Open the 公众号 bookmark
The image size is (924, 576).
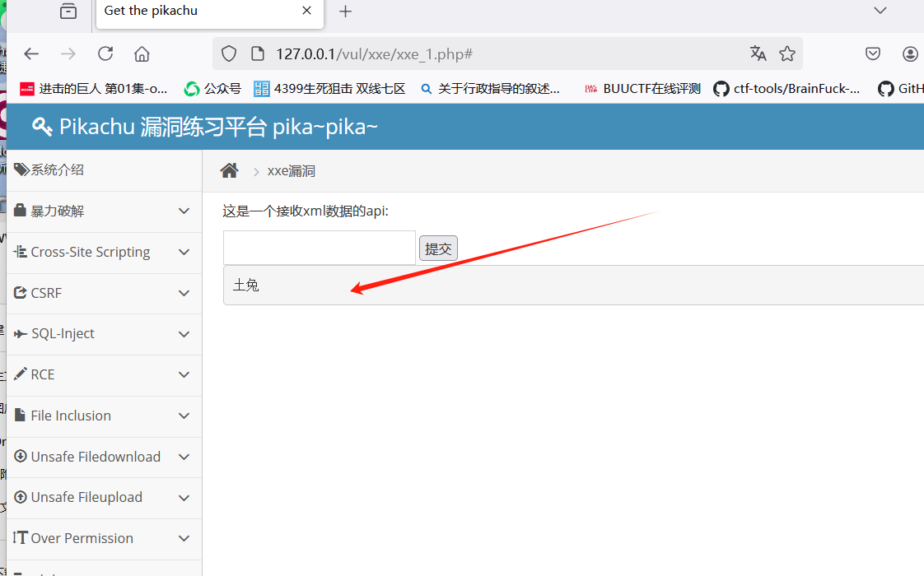pyautogui.click(x=212, y=89)
